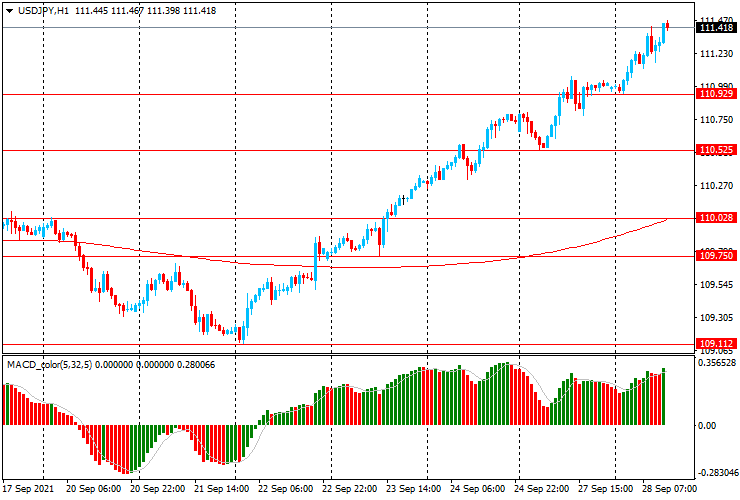The width and height of the screenshot is (740, 500).
Task: Click the USDJPY,H1 chart title text
Action: click(x=43, y=11)
